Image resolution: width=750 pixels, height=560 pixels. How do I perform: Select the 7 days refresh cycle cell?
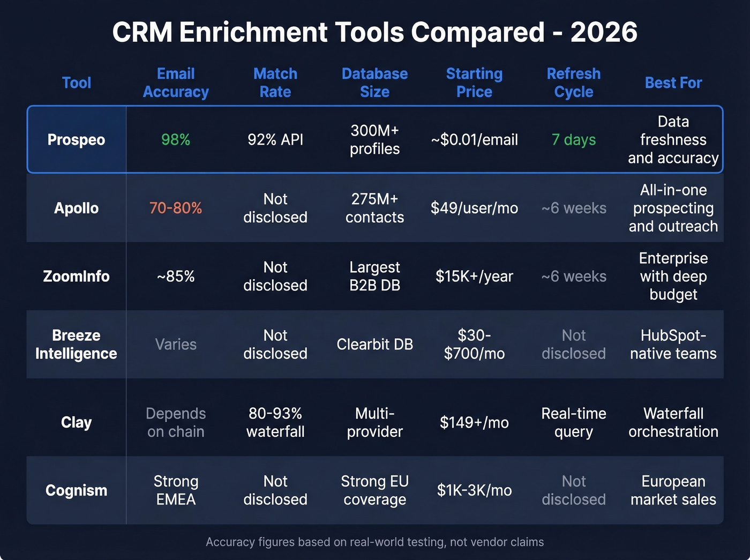click(x=573, y=140)
